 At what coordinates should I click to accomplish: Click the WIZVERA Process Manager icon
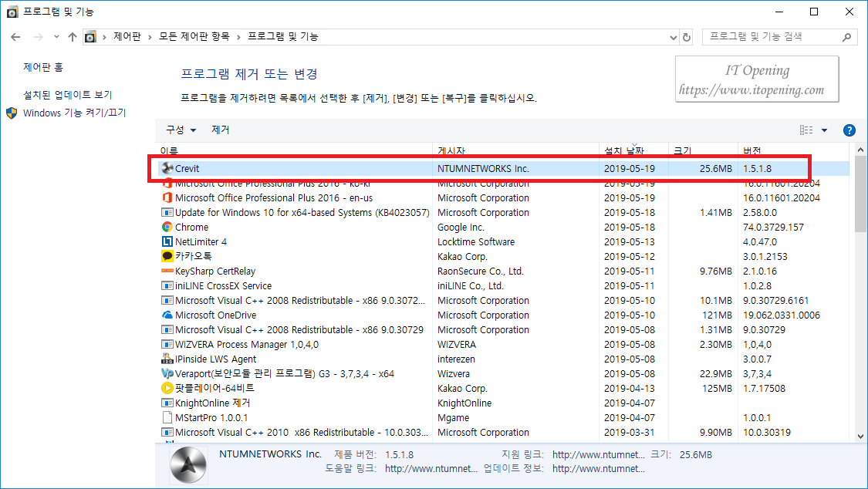coord(167,344)
